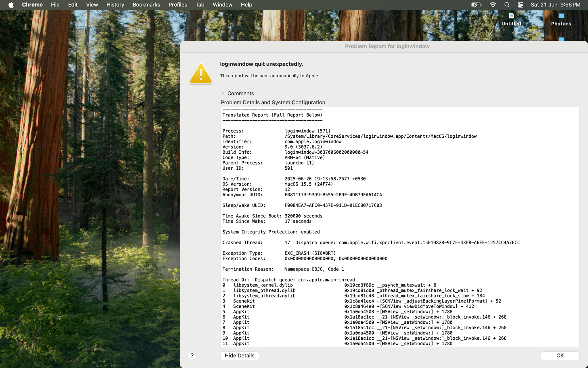Click the date and time clock
The height and width of the screenshot is (368, 588).
point(555,5)
